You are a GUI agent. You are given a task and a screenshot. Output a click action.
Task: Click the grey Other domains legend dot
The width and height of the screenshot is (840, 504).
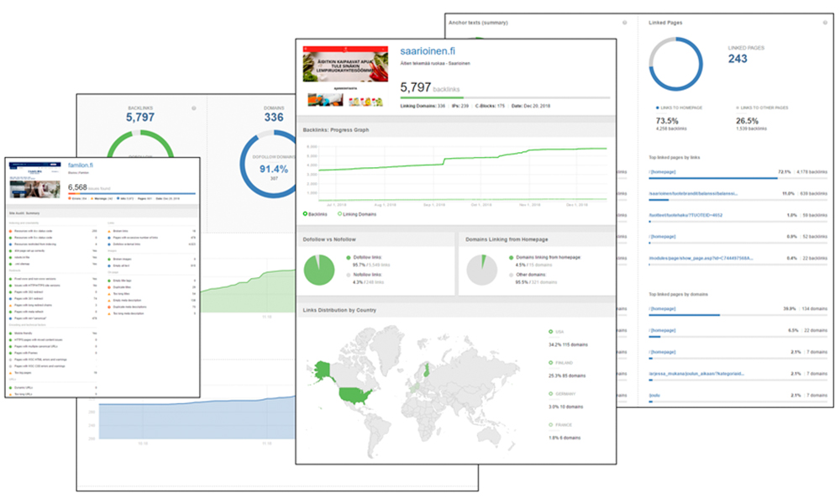tap(512, 275)
